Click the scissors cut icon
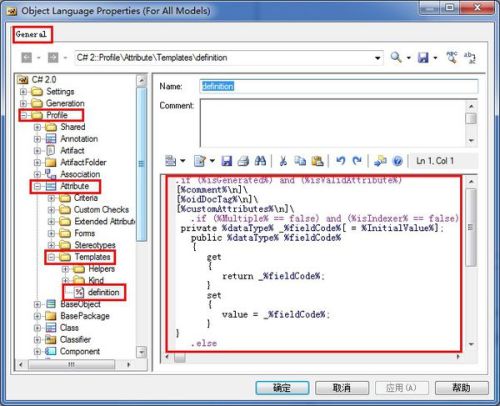The image size is (500, 406). [x=283, y=161]
